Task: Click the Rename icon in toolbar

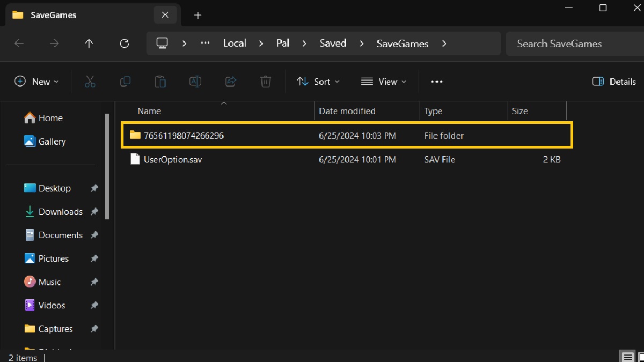Action: [x=195, y=82]
